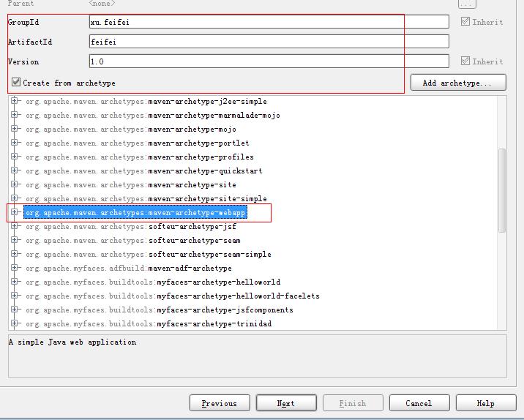Click the Add archetype button
The width and height of the screenshot is (524, 420).
(x=459, y=83)
